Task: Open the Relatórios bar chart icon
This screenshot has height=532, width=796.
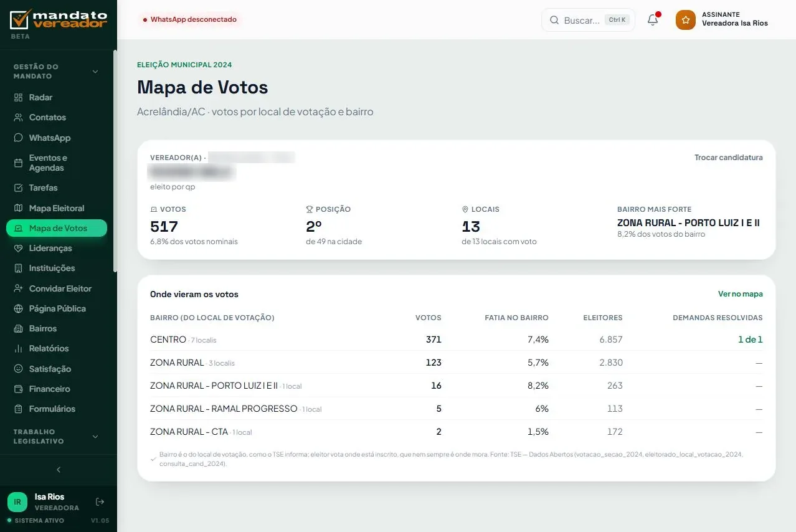Action: click(x=18, y=348)
